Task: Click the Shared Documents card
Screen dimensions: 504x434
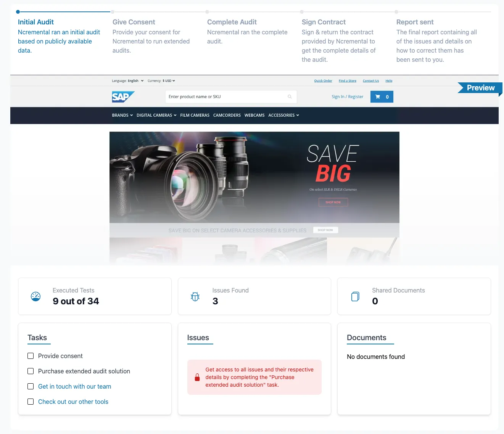Action: 414,296
